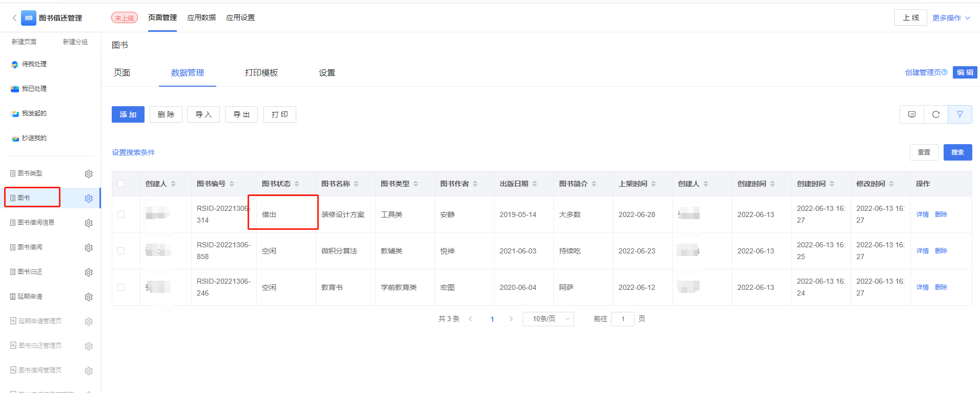
Task: Select 图书借阅信息 in the sidebar
Action: (x=36, y=223)
